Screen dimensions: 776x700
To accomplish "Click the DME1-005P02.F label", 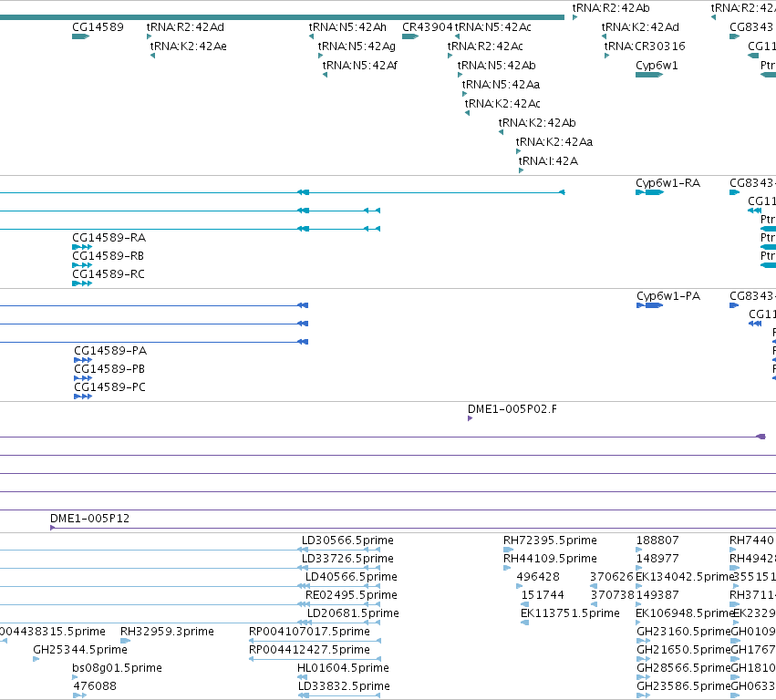I will (512, 409).
